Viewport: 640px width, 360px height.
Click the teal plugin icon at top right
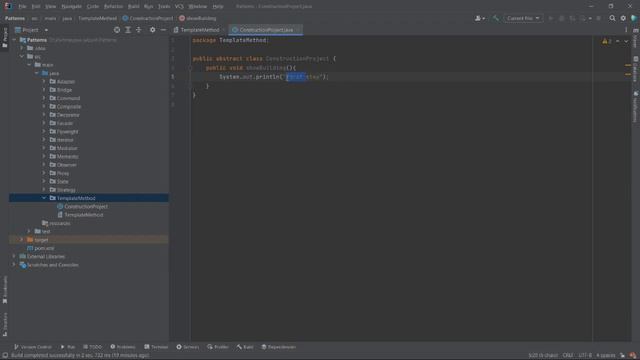coord(634,18)
